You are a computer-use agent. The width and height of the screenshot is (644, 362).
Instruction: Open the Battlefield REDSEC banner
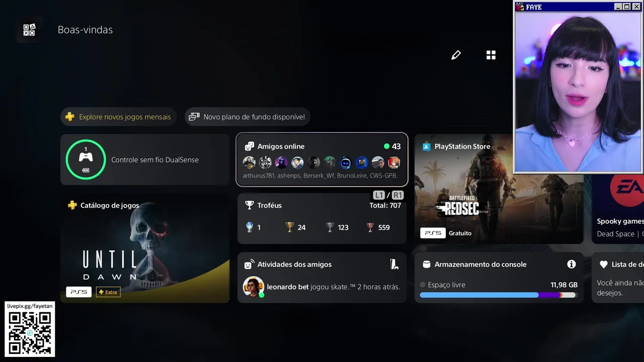click(499, 189)
